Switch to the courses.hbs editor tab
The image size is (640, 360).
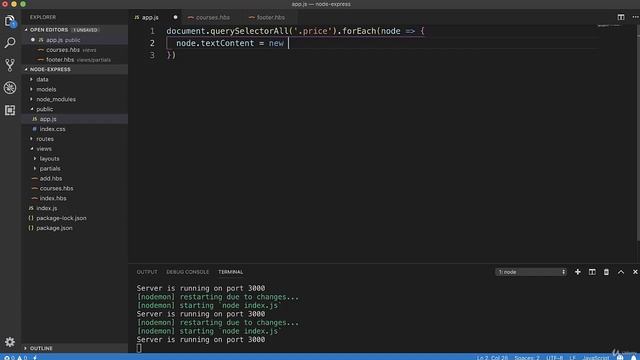212,17
